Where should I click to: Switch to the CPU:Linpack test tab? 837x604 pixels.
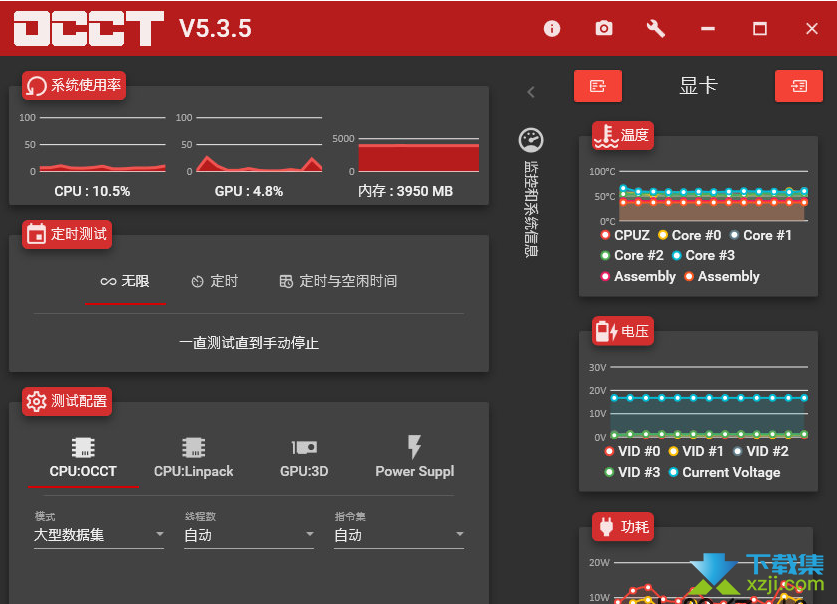[x=194, y=458]
